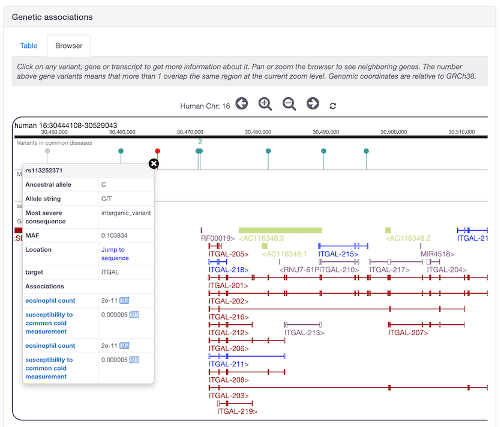Refresh the genome browser view
The width and height of the screenshot is (504, 427).
(x=334, y=104)
